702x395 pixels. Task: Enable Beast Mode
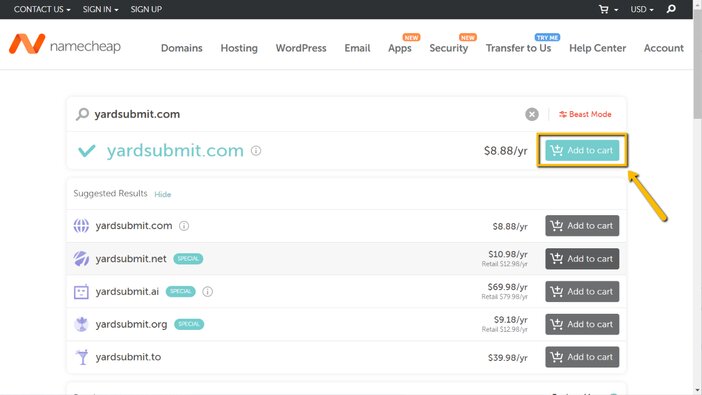(x=585, y=114)
